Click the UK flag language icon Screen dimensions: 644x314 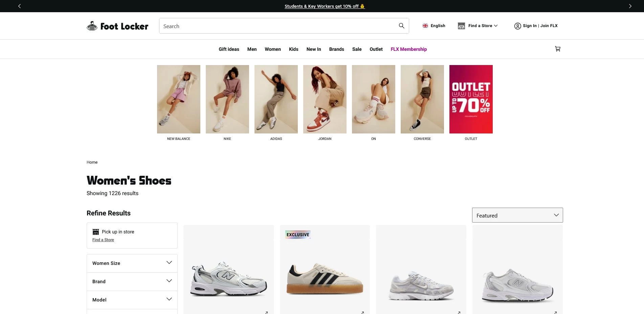tap(425, 26)
